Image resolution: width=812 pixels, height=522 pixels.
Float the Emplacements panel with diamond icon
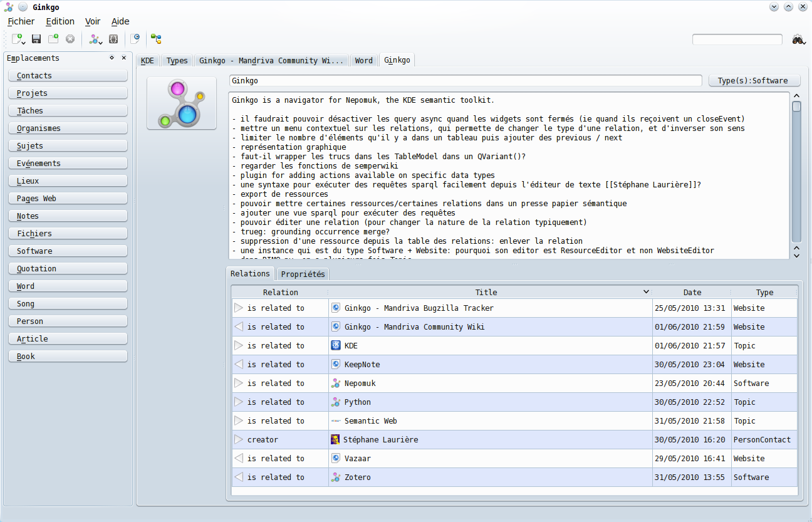click(x=112, y=58)
